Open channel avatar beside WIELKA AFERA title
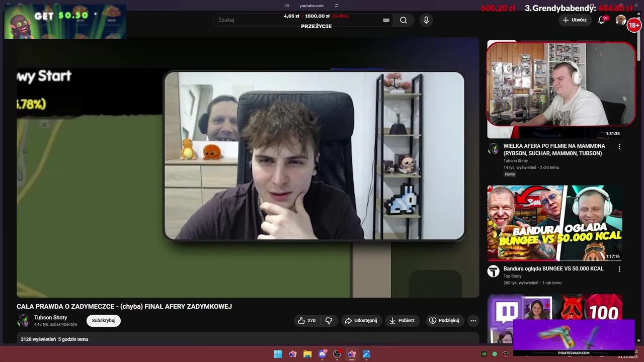644x362 pixels. pyautogui.click(x=493, y=149)
